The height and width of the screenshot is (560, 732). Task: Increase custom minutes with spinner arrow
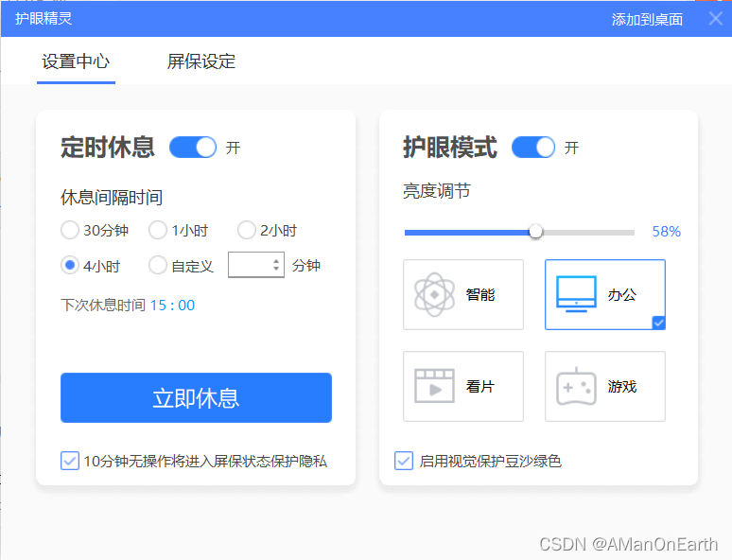coord(276,261)
